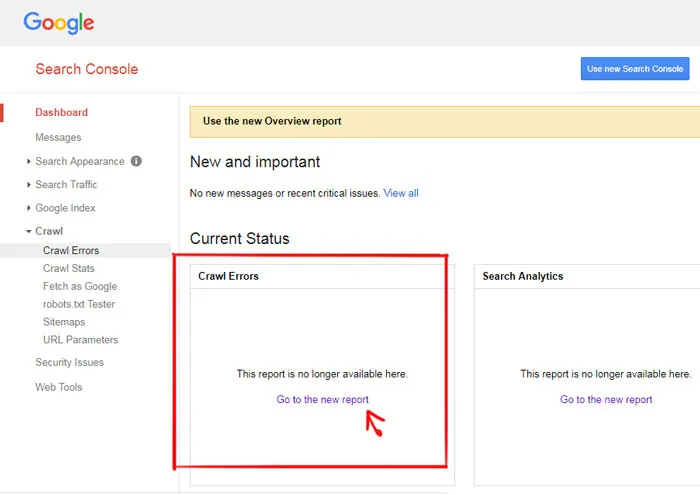Select Dashboard in the sidebar
Viewport: 700px width, 495px height.
click(62, 112)
